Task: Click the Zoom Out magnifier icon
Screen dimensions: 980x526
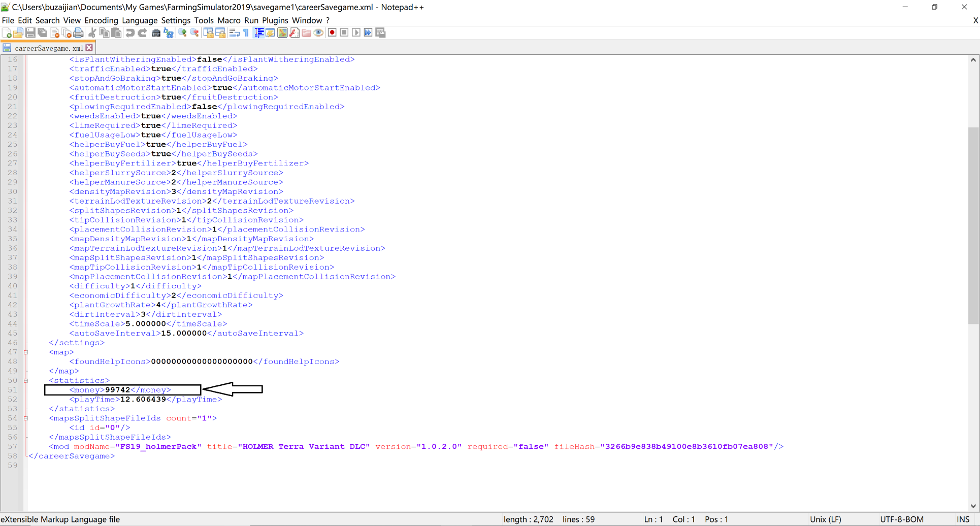Action: 194,33
